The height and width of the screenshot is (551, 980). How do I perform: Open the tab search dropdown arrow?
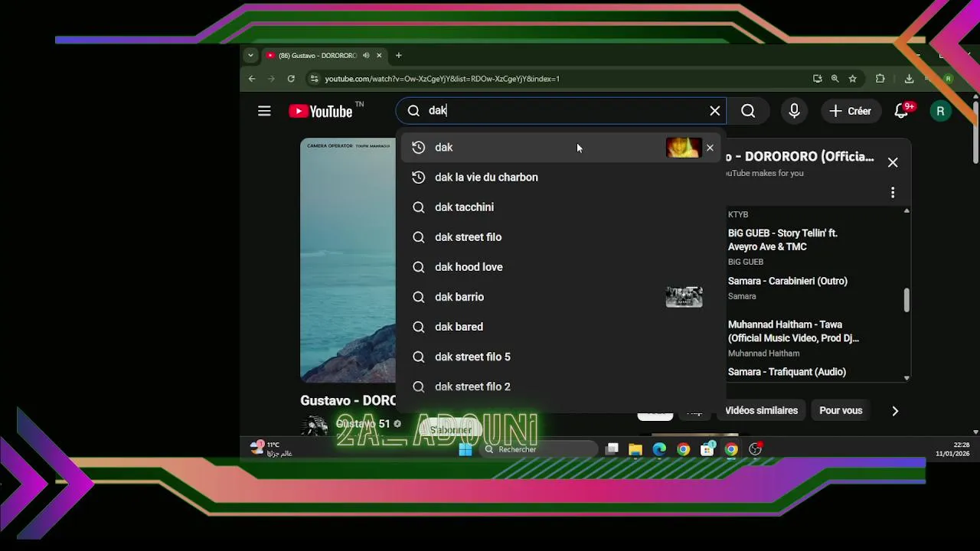[250, 55]
